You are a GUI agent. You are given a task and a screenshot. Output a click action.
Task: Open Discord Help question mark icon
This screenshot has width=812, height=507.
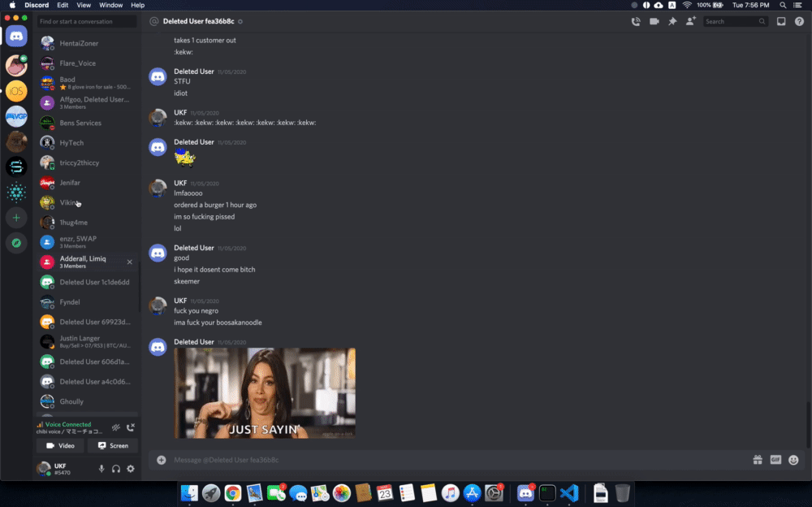[799, 22]
